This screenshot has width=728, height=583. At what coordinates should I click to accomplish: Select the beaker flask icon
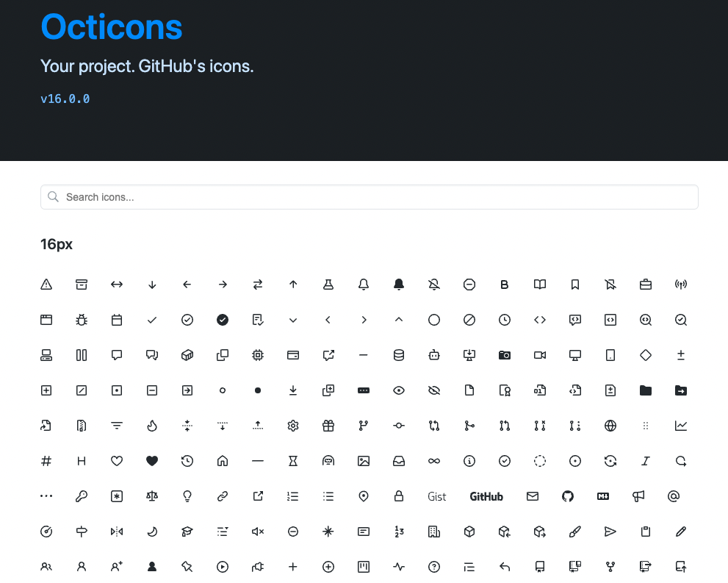pyautogui.click(x=328, y=285)
